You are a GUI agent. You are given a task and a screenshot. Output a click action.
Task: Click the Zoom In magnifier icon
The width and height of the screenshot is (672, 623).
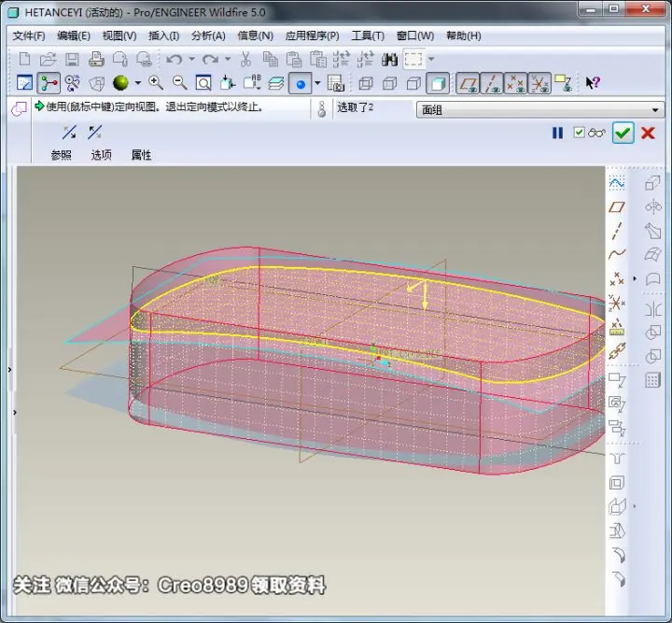coord(156,83)
